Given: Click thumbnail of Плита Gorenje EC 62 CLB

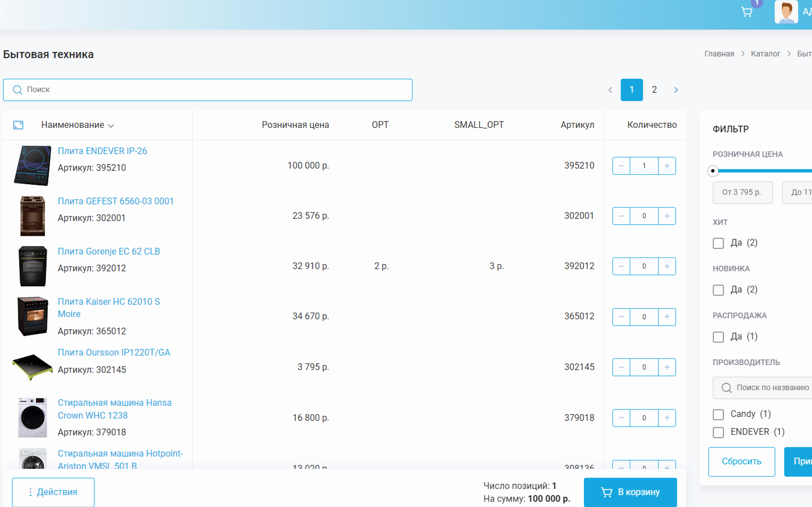Looking at the screenshot, I should [x=33, y=266].
